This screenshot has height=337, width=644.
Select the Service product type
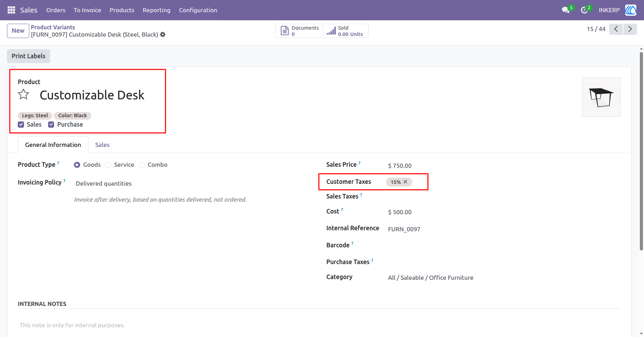point(108,165)
